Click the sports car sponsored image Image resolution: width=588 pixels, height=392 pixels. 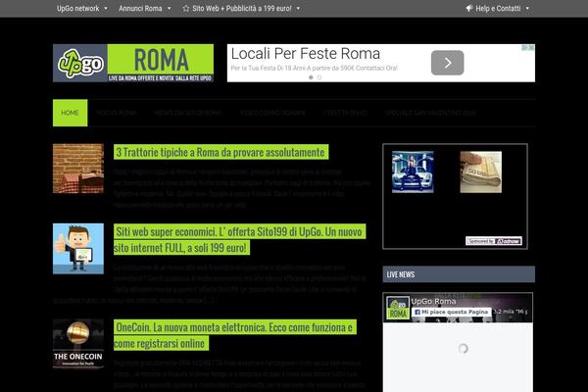[413, 172]
